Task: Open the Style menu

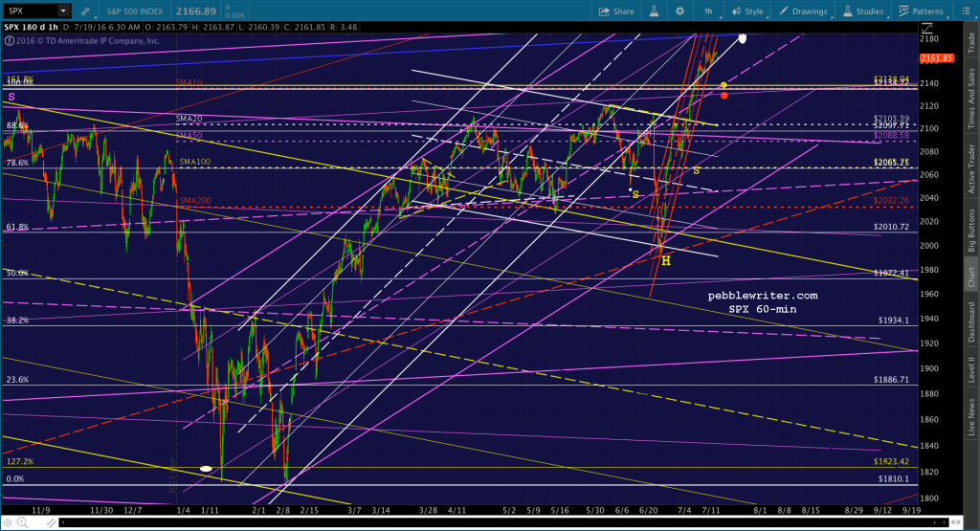Action: (x=747, y=11)
